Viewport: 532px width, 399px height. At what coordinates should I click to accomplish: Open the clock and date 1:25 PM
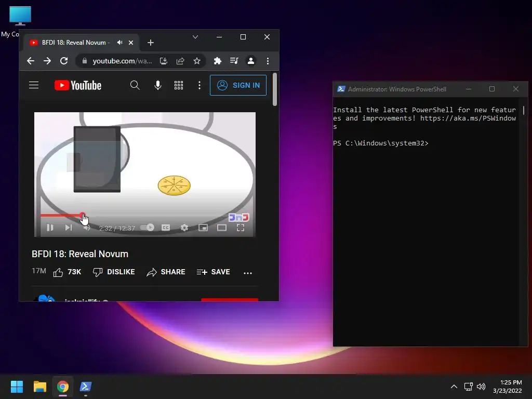click(508, 387)
